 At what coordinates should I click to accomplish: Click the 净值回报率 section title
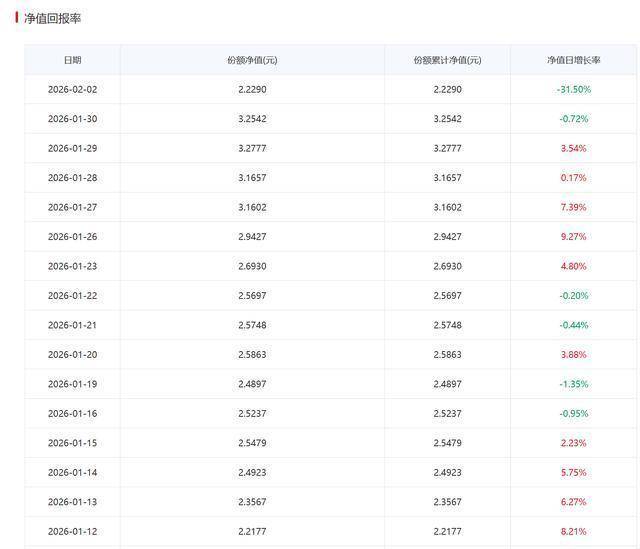point(52,19)
